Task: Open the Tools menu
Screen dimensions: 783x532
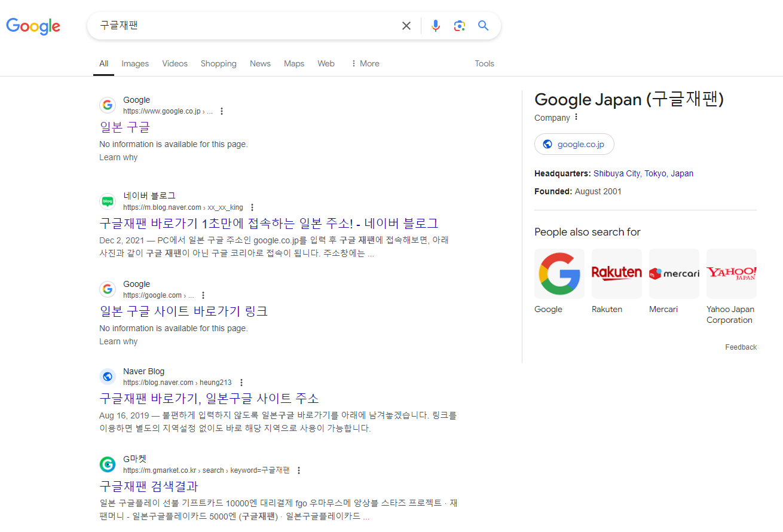Action: (484, 63)
